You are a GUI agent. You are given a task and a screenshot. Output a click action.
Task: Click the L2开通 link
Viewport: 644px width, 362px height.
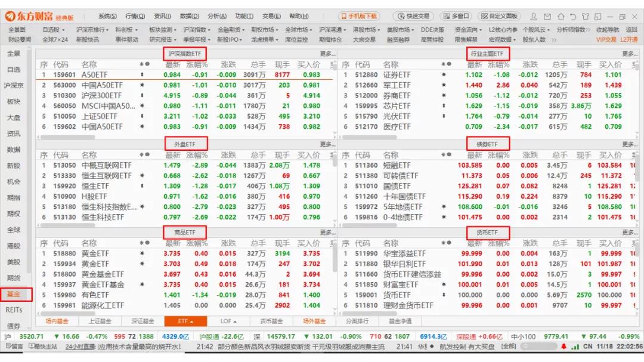pyautogui.click(x=629, y=39)
